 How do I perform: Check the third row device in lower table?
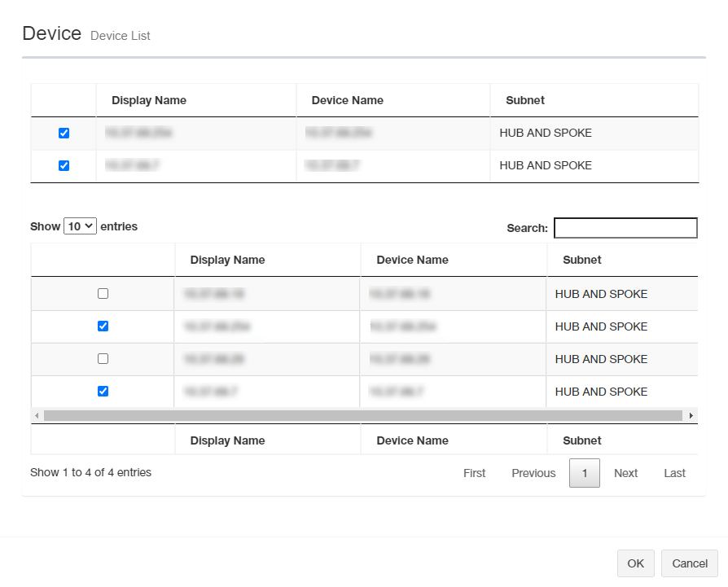point(103,359)
